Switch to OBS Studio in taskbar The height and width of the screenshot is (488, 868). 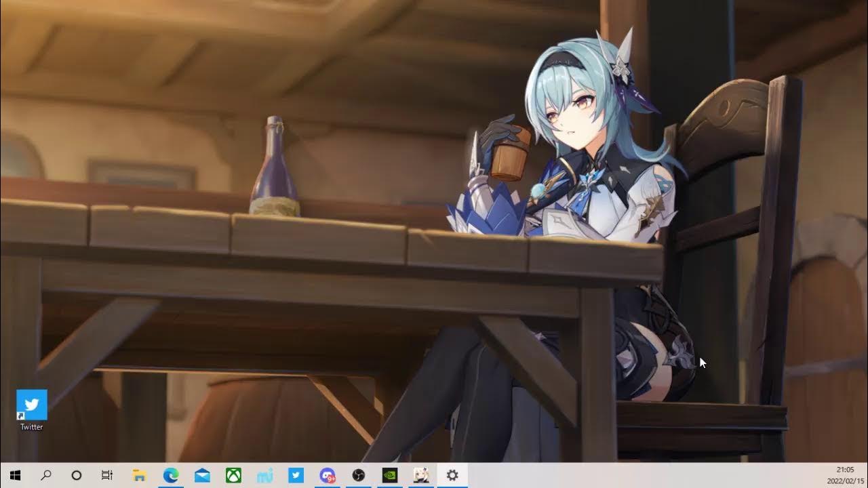click(359, 476)
